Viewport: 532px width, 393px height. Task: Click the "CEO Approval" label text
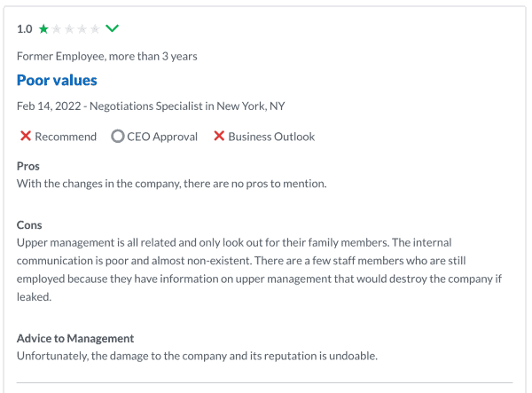[163, 137]
